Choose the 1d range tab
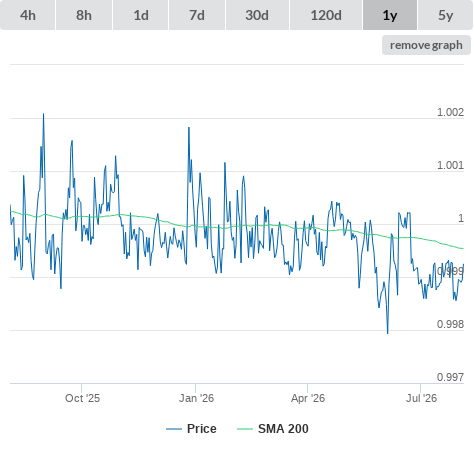This screenshot has width=474, height=455. (141, 15)
